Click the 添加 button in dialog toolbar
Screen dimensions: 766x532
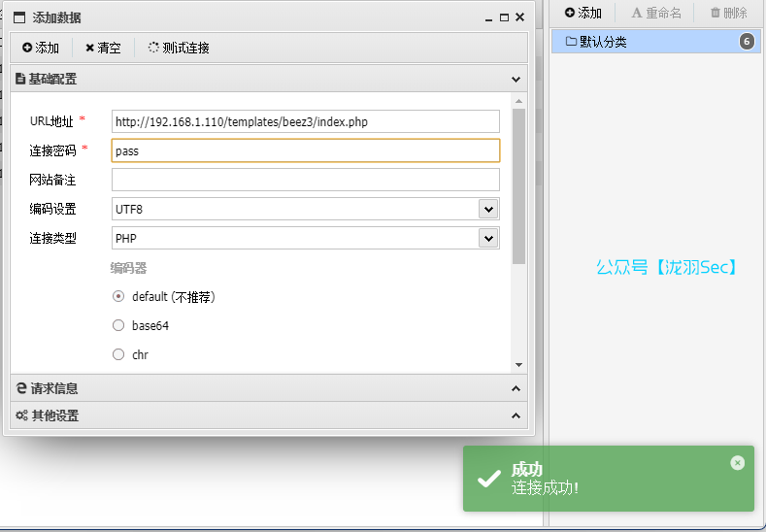click(41, 48)
